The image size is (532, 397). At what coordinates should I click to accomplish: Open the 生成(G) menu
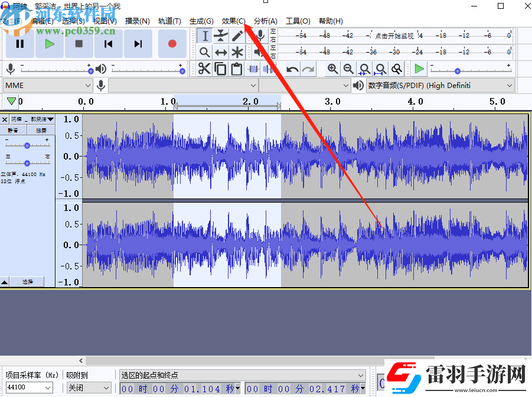201,21
